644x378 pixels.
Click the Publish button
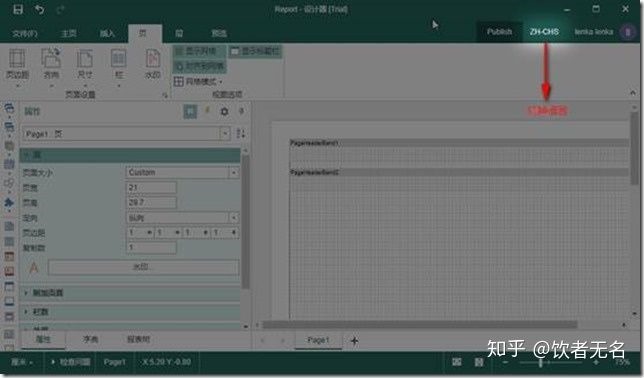pyautogui.click(x=499, y=32)
